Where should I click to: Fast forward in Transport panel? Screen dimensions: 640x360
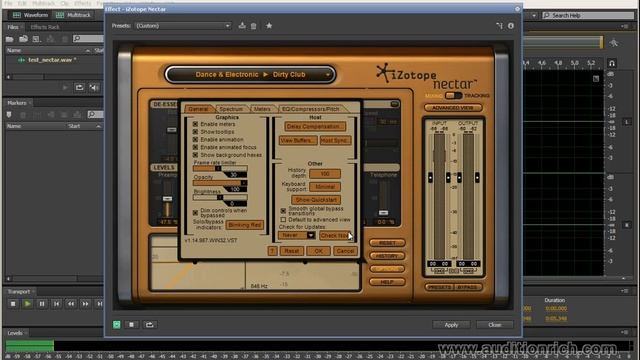point(85,304)
